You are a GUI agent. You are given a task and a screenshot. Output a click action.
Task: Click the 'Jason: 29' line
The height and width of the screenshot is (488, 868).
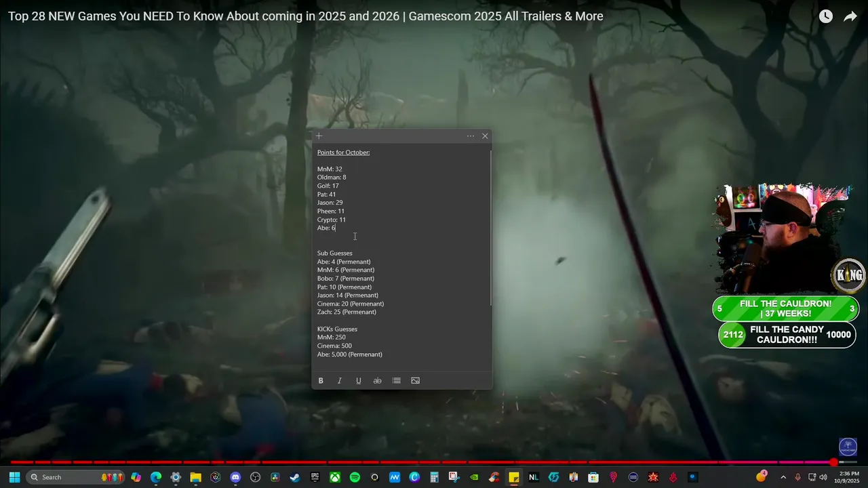[330, 203]
